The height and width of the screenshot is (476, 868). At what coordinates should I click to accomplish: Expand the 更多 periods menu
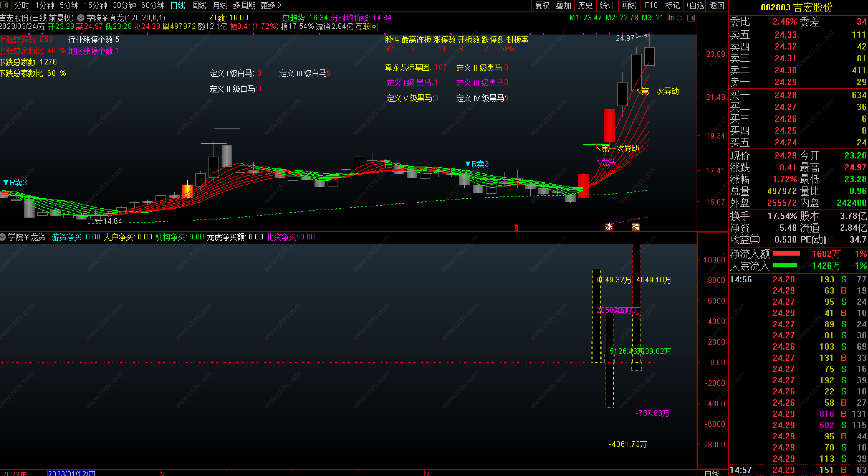click(271, 5)
